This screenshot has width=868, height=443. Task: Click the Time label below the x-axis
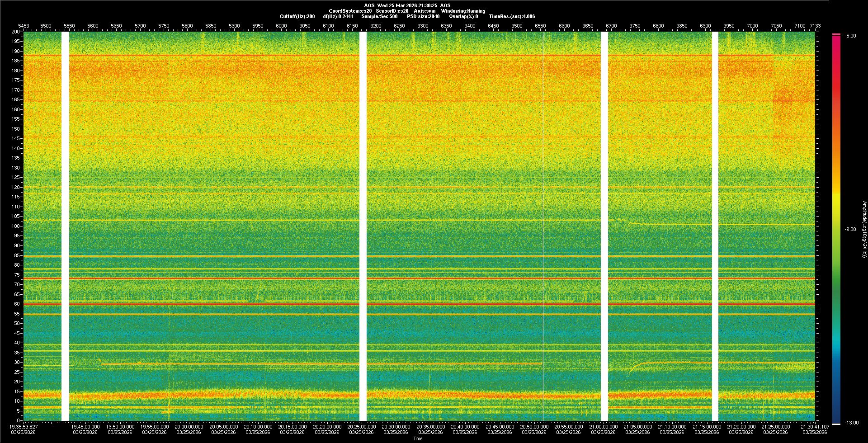point(418,438)
